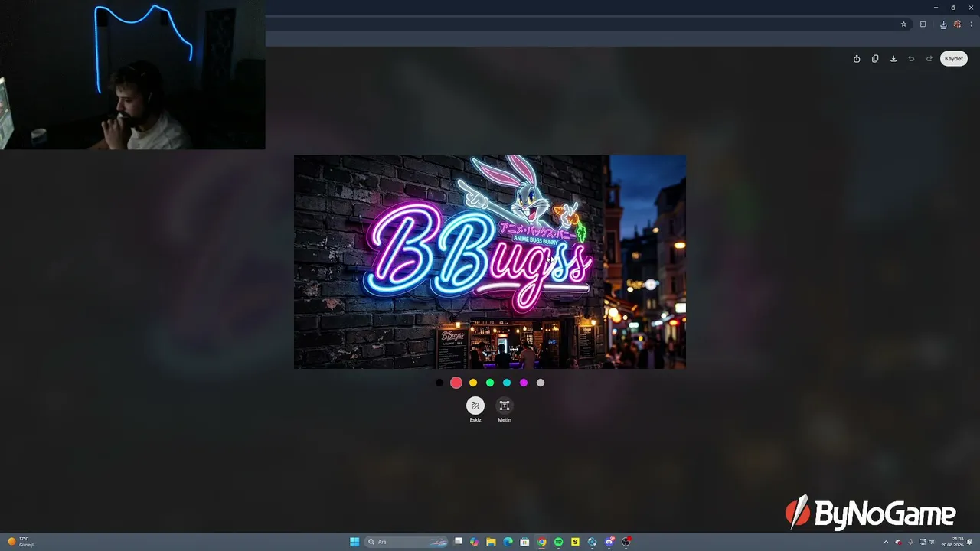
Task: Open the Chrome profile avatar
Action: (x=957, y=24)
